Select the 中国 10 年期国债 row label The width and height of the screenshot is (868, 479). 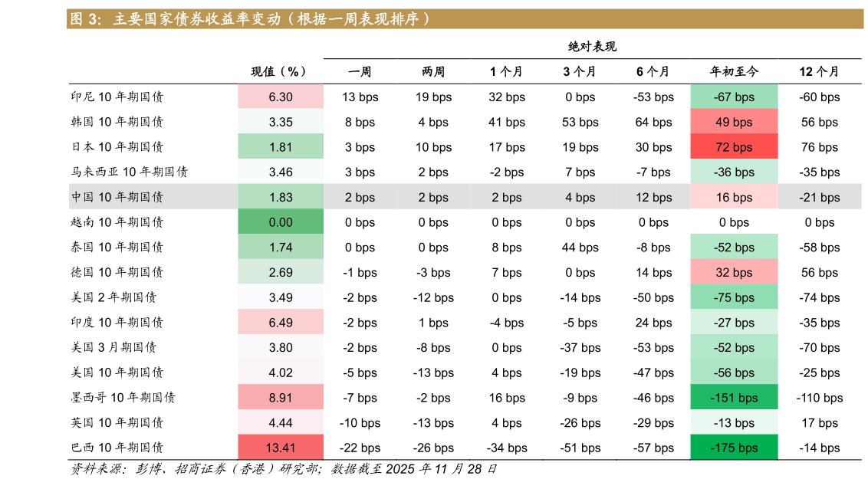(x=118, y=197)
